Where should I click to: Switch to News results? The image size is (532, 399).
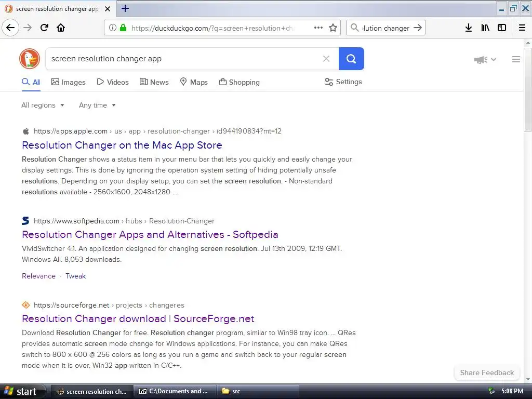tap(154, 82)
